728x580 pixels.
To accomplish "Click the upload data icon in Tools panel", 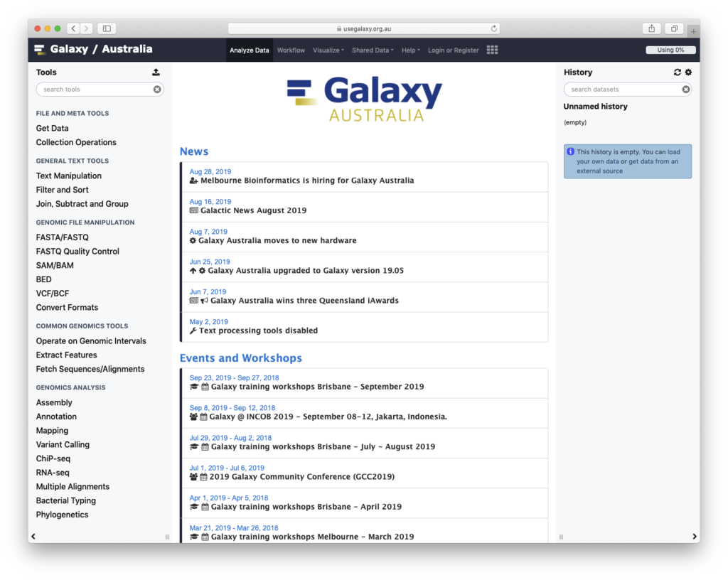I will (x=156, y=72).
